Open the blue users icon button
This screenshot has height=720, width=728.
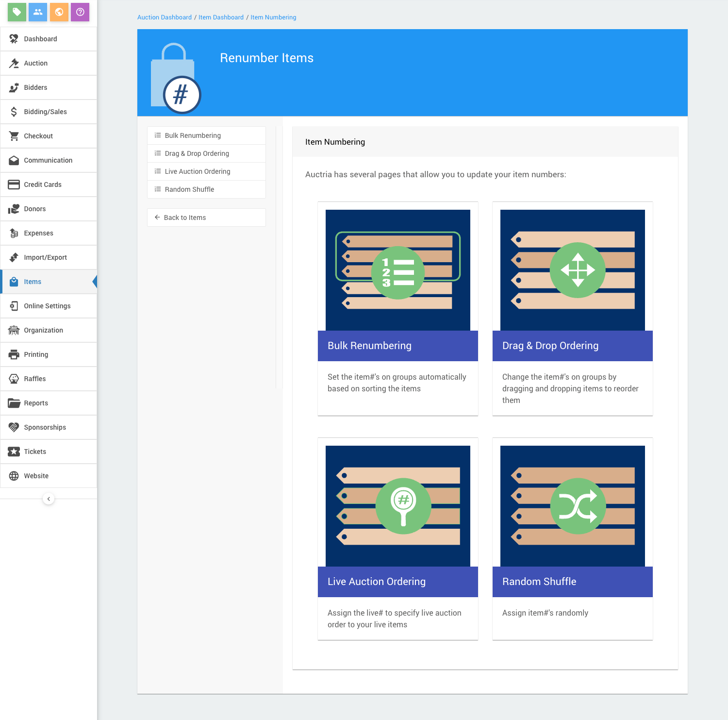pos(38,12)
